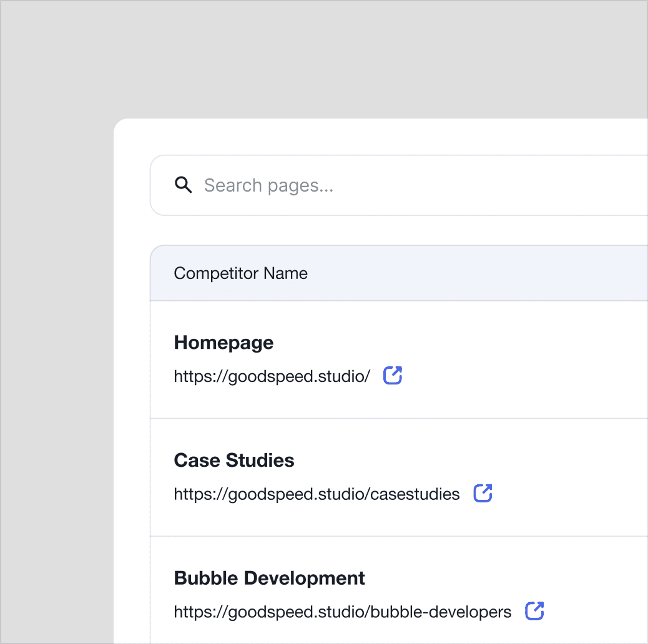The height and width of the screenshot is (644, 648).
Task: Select the Homepage page title
Action: click(x=223, y=343)
